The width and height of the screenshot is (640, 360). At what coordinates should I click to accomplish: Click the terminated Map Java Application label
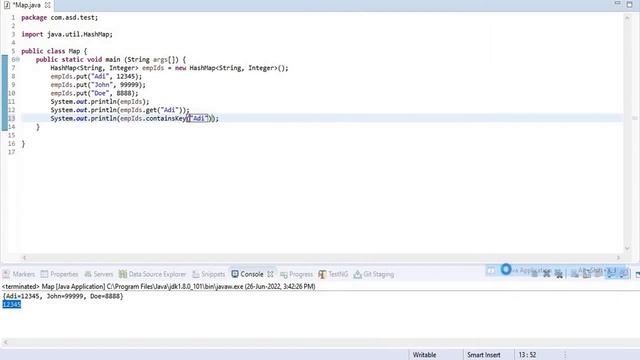(x=158, y=287)
